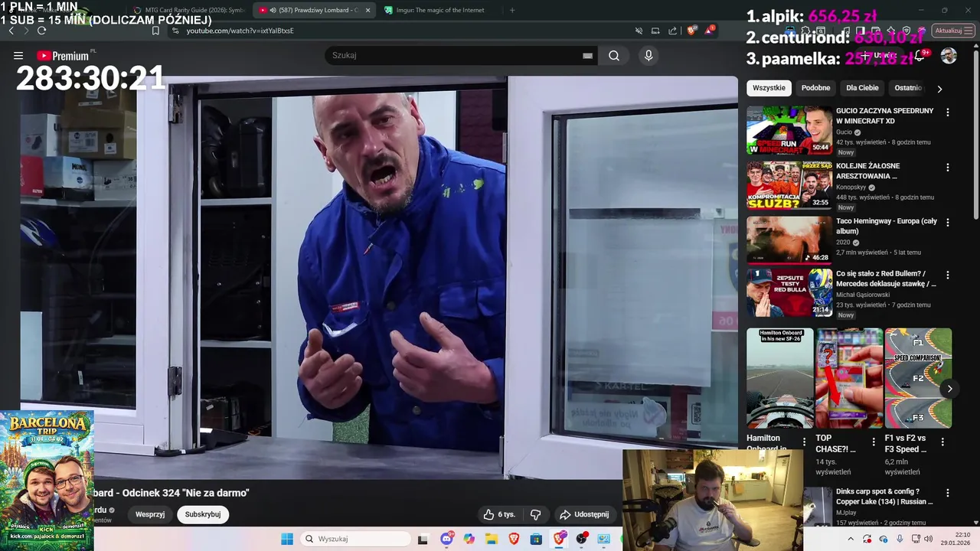Select the Wszystkie filter chip
The height and width of the screenshot is (551, 980).
click(769, 88)
